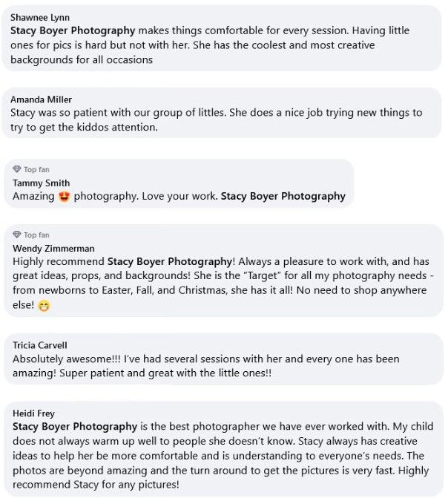Click the Top fan label above Wendy Zimmerman
Screen dimensions: 448x504
36,235
